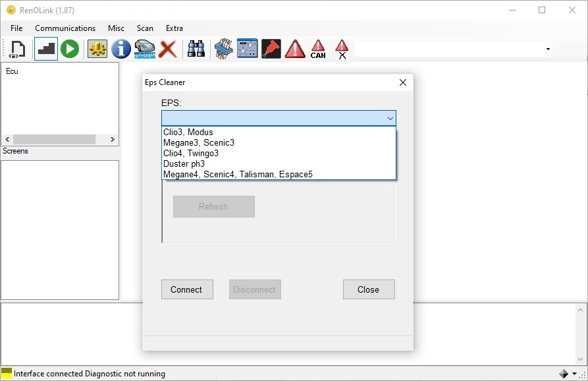This screenshot has width=588, height=381.
Task: Open the blue info icon
Action: tap(121, 49)
